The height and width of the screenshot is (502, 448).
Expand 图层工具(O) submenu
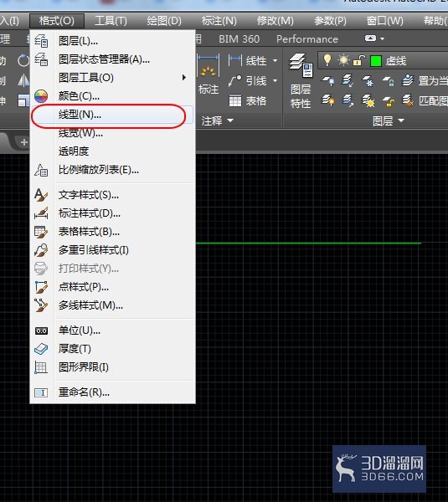coord(112,78)
